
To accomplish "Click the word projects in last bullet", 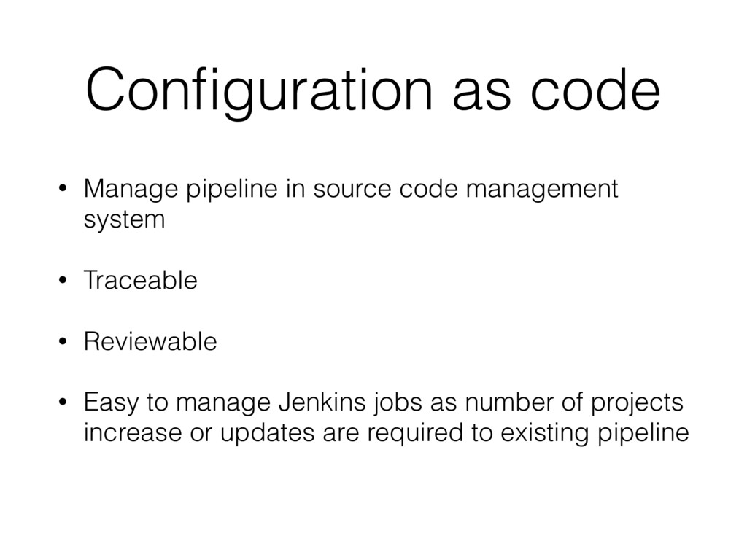I will [638, 402].
